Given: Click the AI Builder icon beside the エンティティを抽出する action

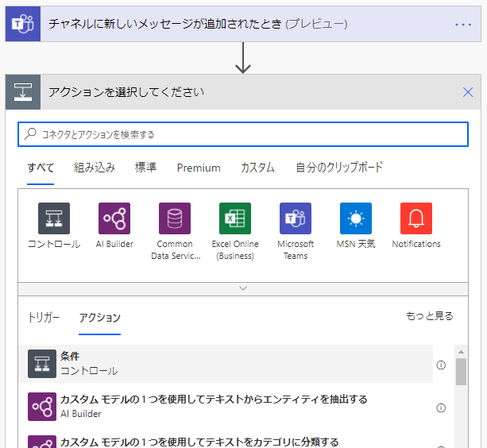Looking at the screenshot, I should point(42,407).
